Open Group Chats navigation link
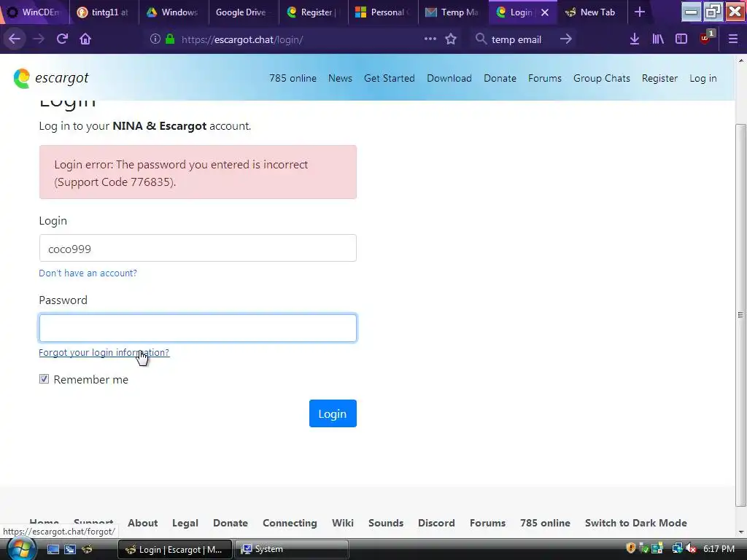The image size is (747, 560). pos(602,78)
